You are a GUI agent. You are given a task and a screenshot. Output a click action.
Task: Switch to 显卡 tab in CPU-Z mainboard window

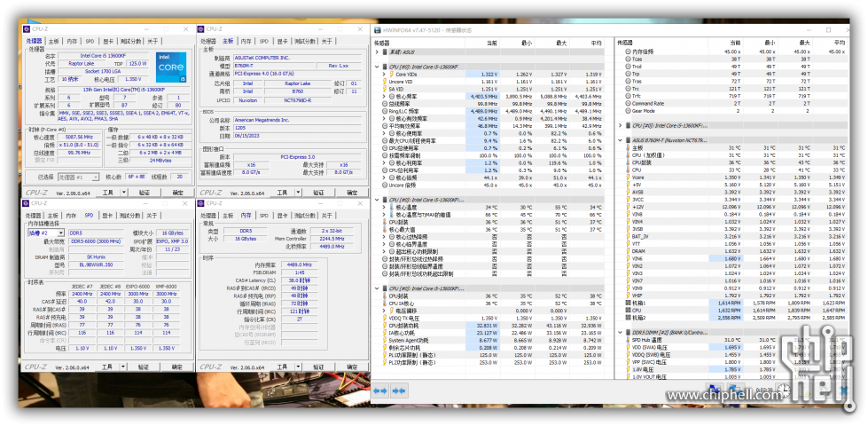click(x=282, y=41)
